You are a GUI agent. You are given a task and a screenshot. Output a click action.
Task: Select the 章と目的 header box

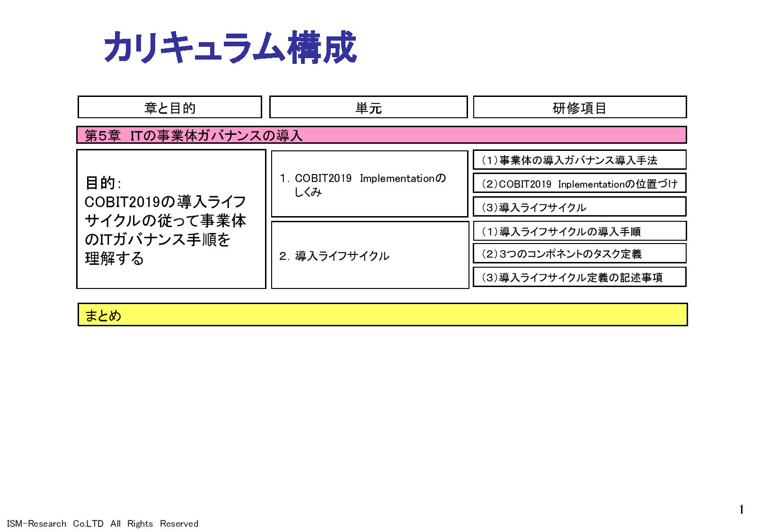point(170,107)
